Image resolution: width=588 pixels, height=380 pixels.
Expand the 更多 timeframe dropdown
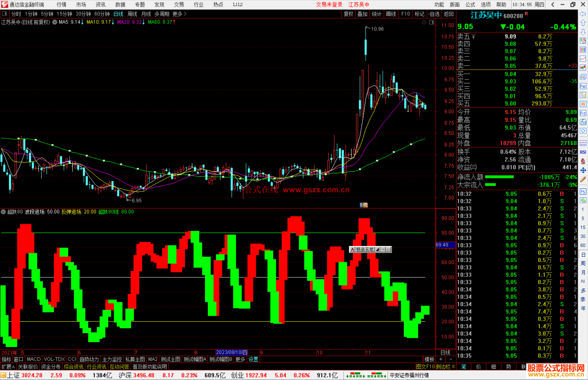(179, 14)
